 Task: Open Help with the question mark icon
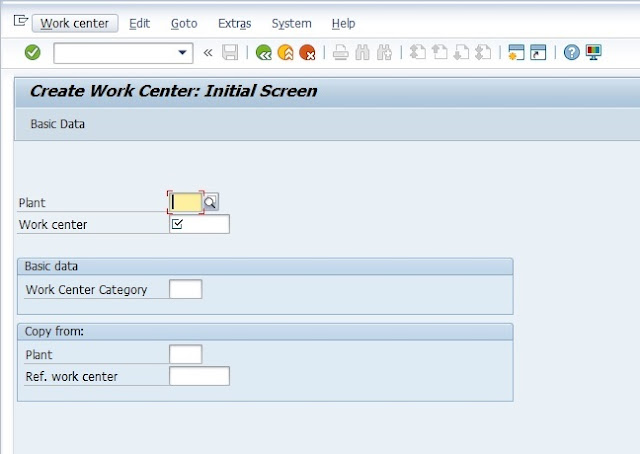pyautogui.click(x=571, y=53)
